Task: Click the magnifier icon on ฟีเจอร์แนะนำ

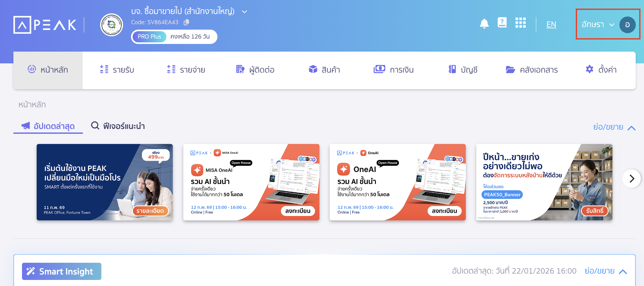Action: pos(95,125)
